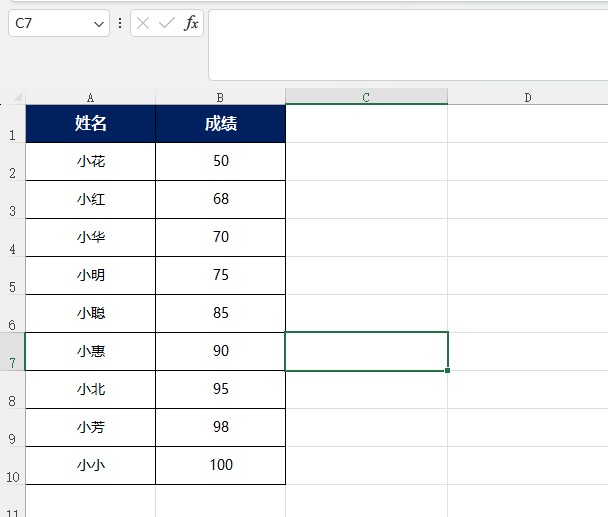Viewport: 608px width, 517px height.
Task: Click the score cell 75
Action: tap(220, 275)
